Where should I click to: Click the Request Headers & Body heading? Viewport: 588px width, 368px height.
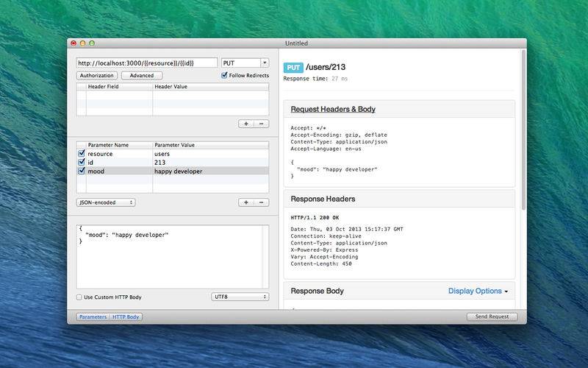pyautogui.click(x=333, y=109)
